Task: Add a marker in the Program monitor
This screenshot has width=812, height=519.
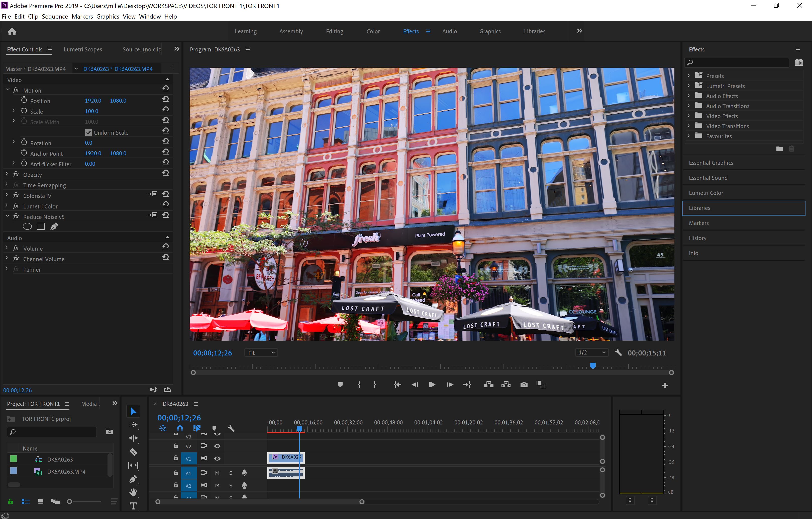Action: tap(340, 384)
